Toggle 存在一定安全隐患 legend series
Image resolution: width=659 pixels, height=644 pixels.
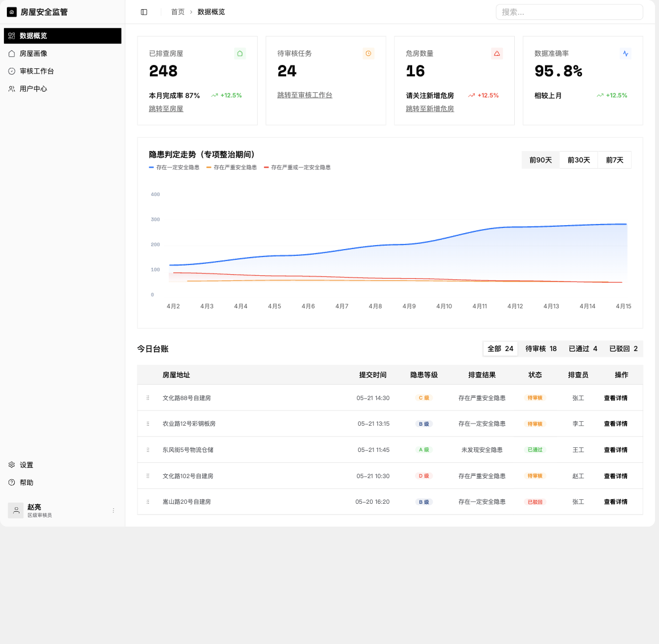pyautogui.click(x=174, y=167)
